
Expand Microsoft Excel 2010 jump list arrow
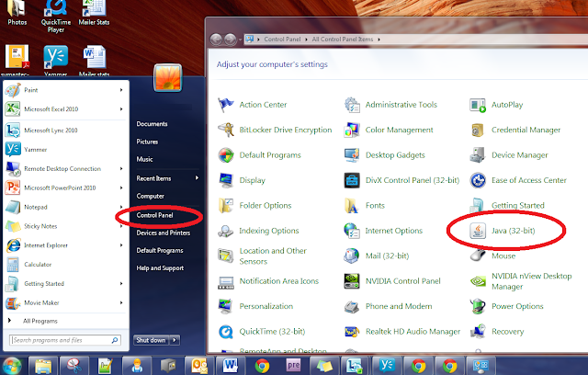click(x=121, y=109)
